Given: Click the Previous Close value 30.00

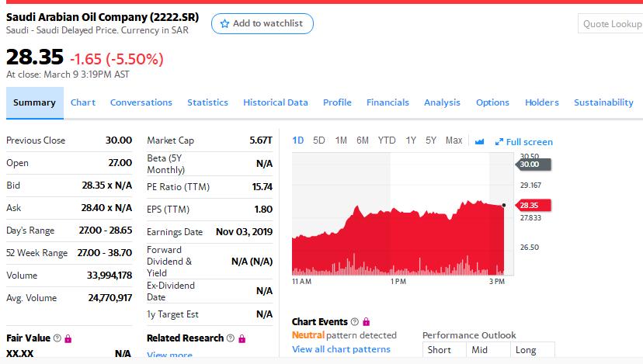Looking at the screenshot, I should (x=119, y=140).
